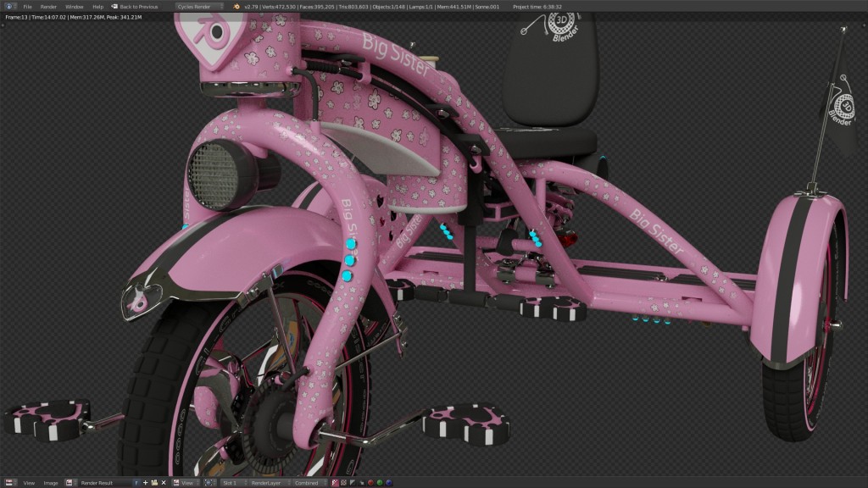
Task: Open the browse image datablock icon
Action: [x=69, y=481]
